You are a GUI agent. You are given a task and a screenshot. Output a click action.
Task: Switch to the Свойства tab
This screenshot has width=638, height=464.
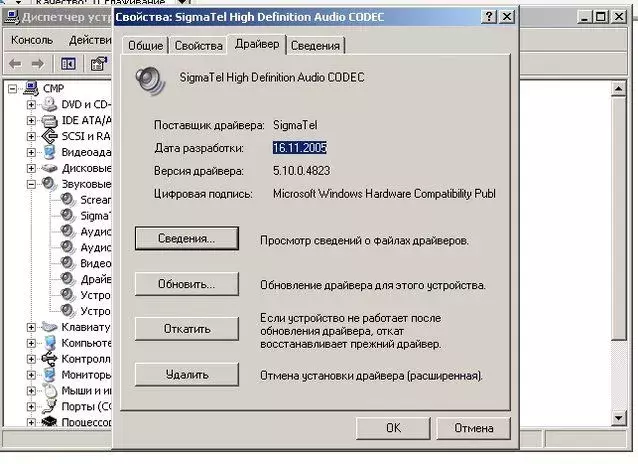[199, 46]
